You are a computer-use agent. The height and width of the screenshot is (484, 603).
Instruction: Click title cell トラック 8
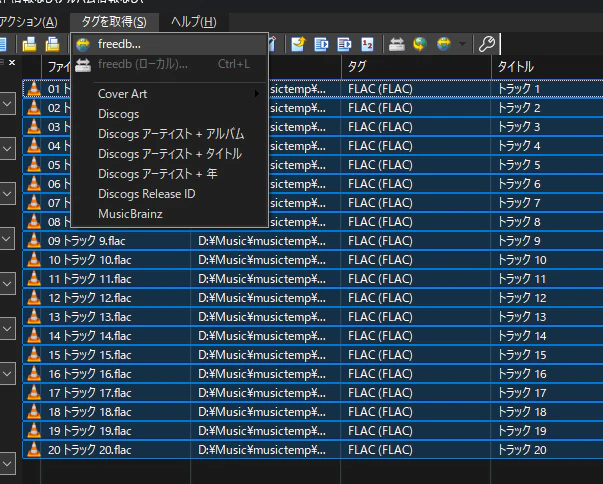(x=547, y=222)
